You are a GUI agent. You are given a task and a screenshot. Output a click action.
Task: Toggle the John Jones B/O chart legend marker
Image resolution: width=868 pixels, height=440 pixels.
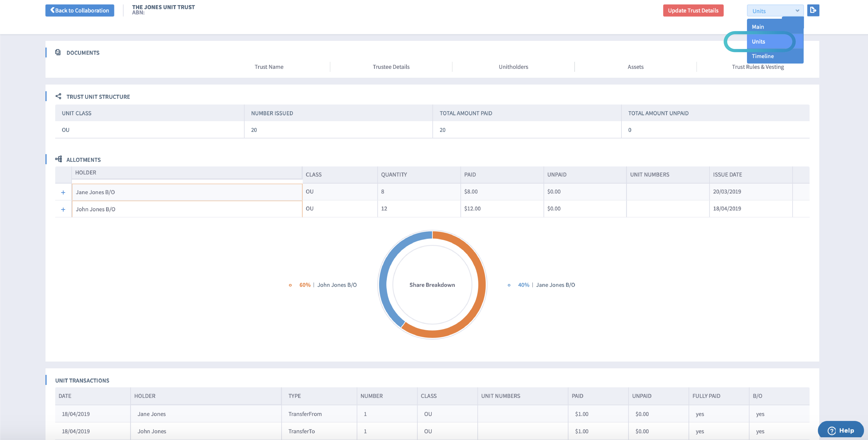[x=290, y=285]
